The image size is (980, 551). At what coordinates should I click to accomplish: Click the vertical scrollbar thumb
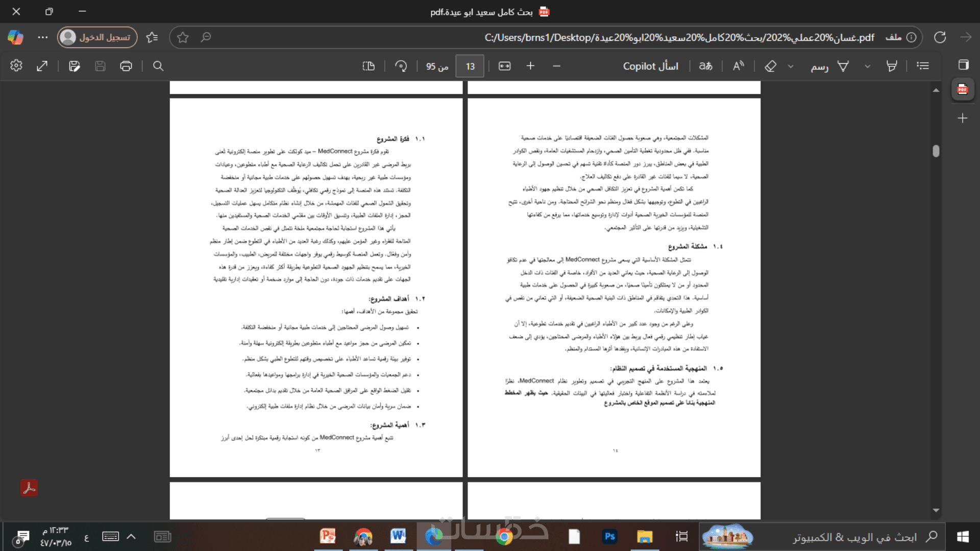[x=936, y=151]
